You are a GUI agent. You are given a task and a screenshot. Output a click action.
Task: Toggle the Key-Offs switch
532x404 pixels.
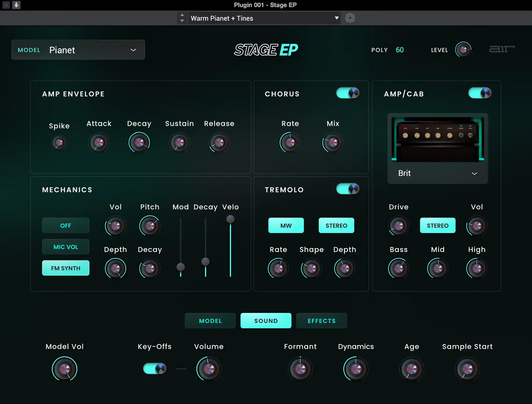click(x=155, y=369)
